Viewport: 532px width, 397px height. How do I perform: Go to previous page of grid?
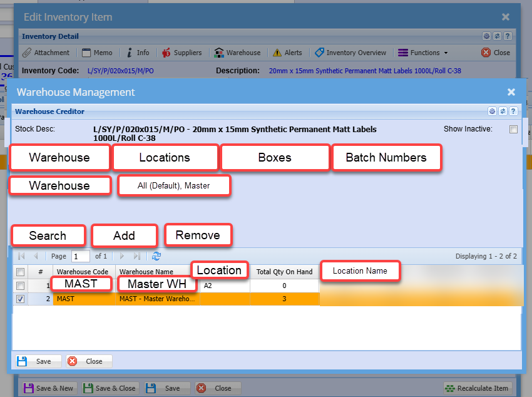tap(36, 256)
